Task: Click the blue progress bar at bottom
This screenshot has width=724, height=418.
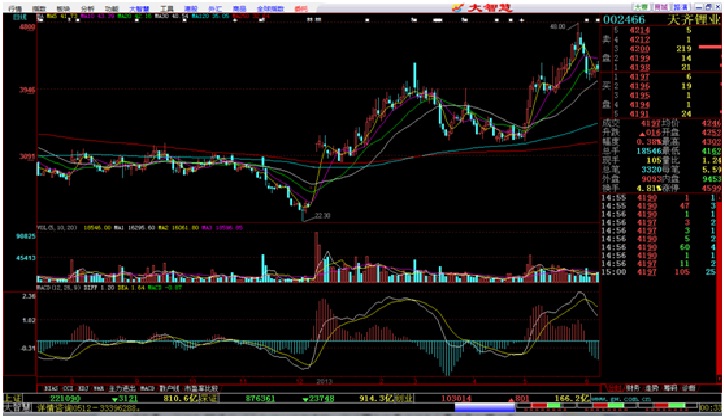Action: point(485,408)
